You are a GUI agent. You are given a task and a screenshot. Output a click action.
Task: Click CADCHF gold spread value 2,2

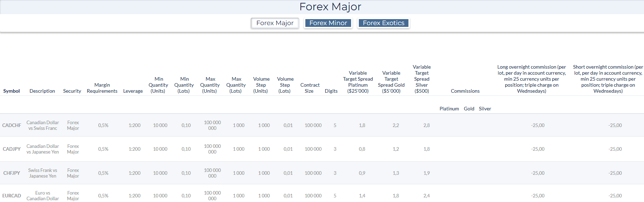tap(396, 125)
